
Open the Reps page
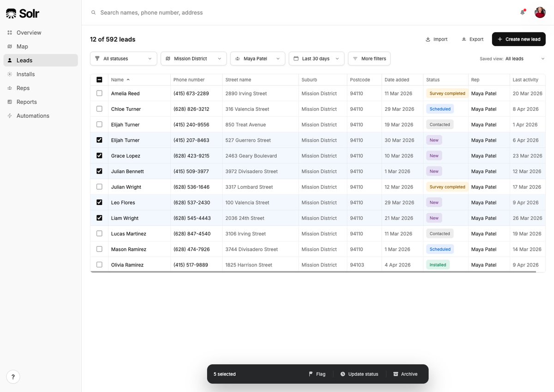point(41,88)
